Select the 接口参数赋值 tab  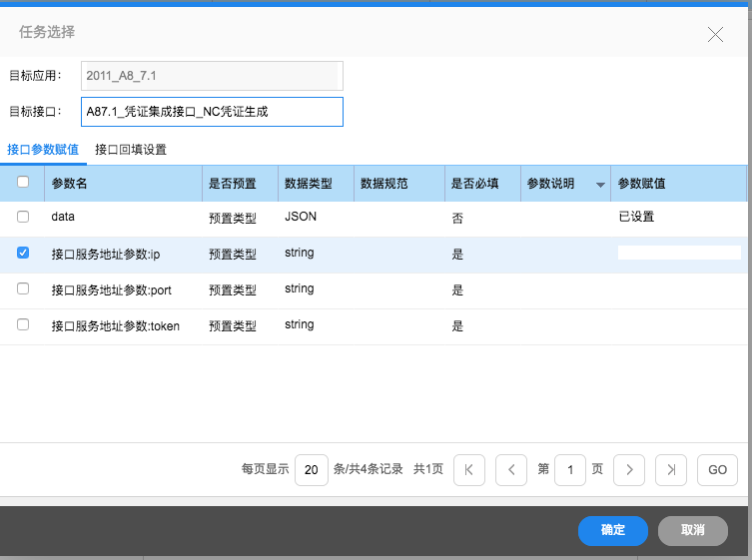click(x=43, y=150)
